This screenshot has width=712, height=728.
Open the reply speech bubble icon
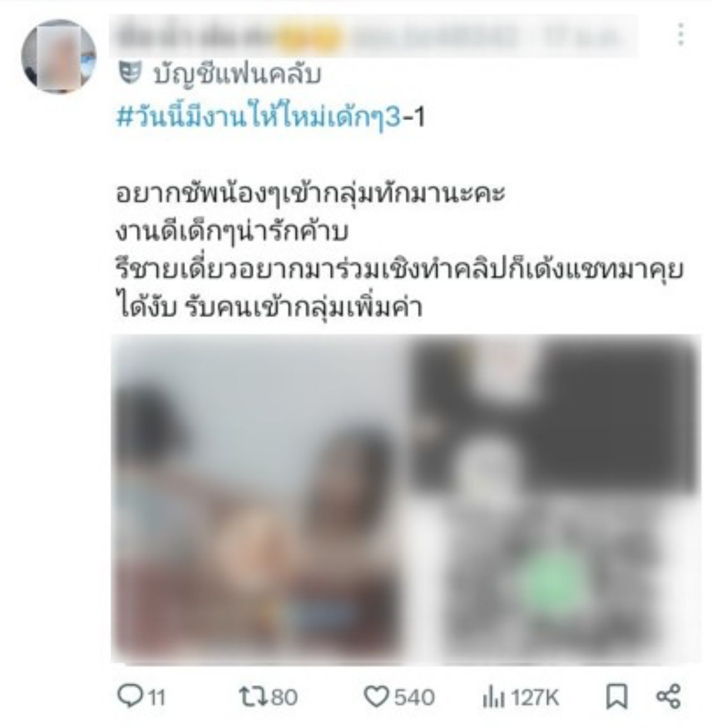pyautogui.click(x=131, y=696)
